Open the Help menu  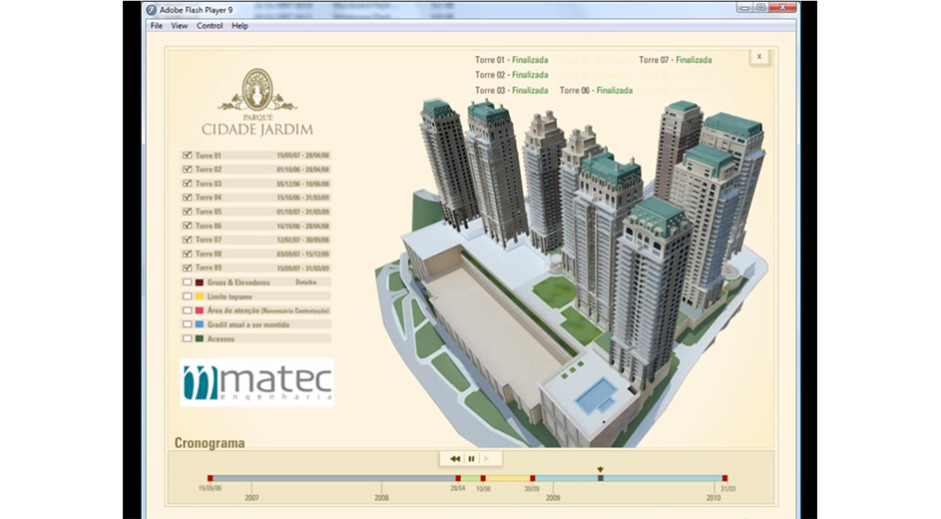pos(240,26)
